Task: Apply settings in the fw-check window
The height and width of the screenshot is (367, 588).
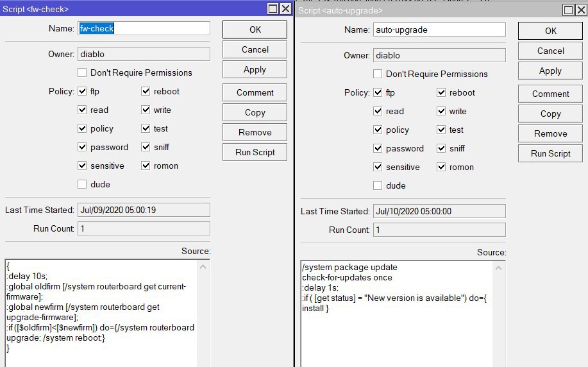Action: 255,69
